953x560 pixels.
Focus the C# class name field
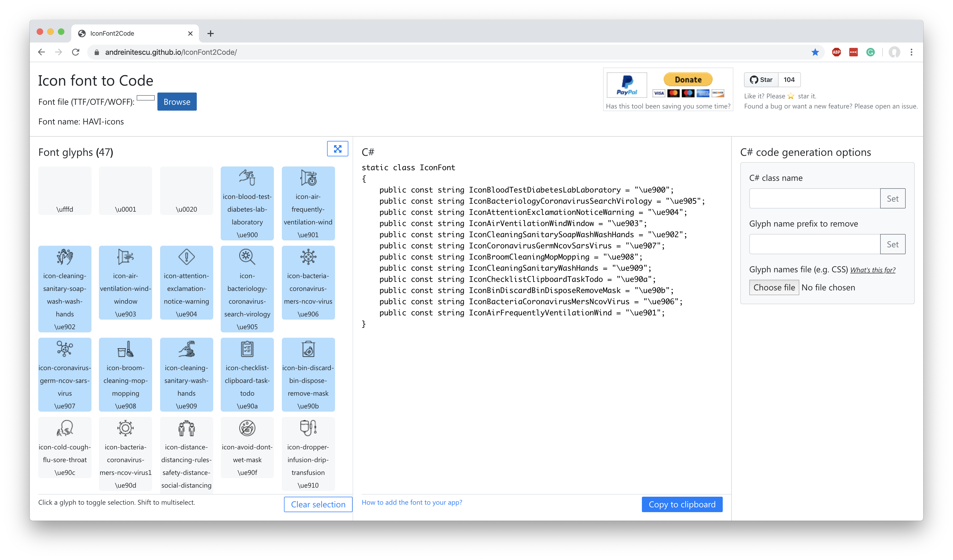pos(814,199)
